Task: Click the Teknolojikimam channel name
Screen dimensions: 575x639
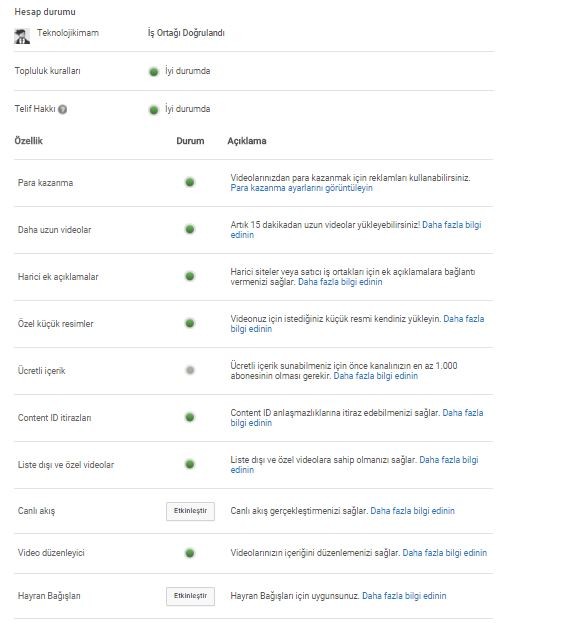Action: click(68, 33)
